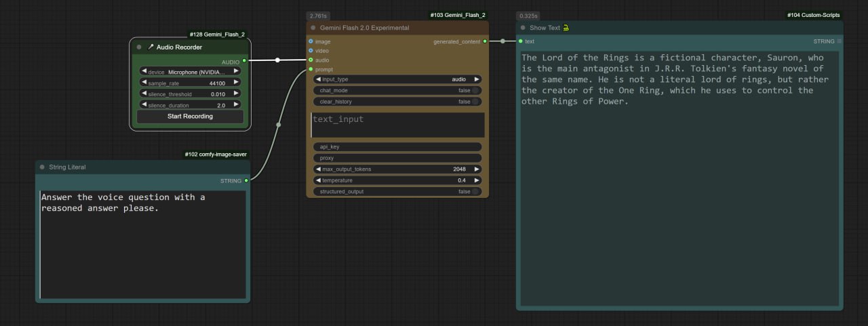The height and width of the screenshot is (326, 868).
Task: Increase sample_rate with right arrow
Action: [x=236, y=83]
